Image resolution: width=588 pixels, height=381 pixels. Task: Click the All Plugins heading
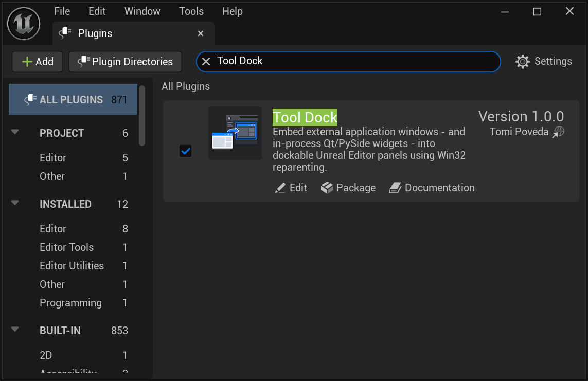coord(186,86)
